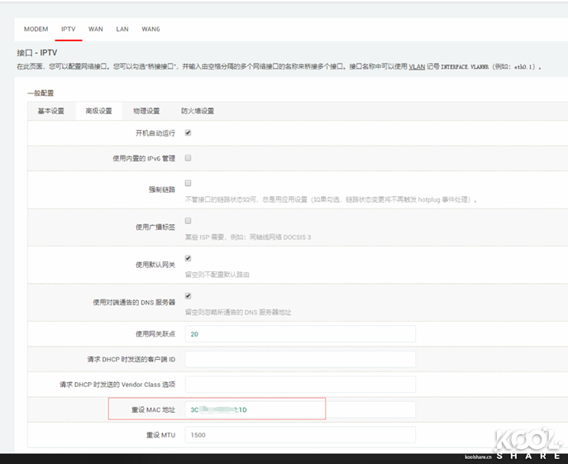Go to the LAN interface tab
The width and height of the screenshot is (568, 464).
[122, 29]
